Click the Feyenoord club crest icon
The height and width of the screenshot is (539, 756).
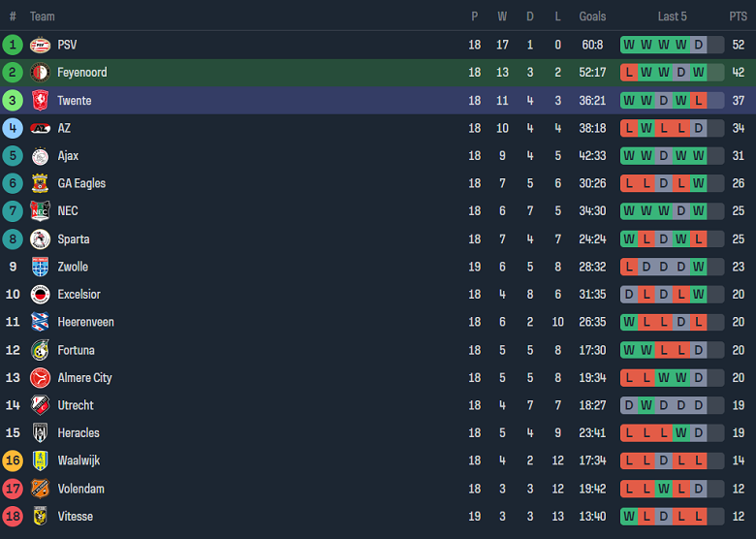pos(40,73)
